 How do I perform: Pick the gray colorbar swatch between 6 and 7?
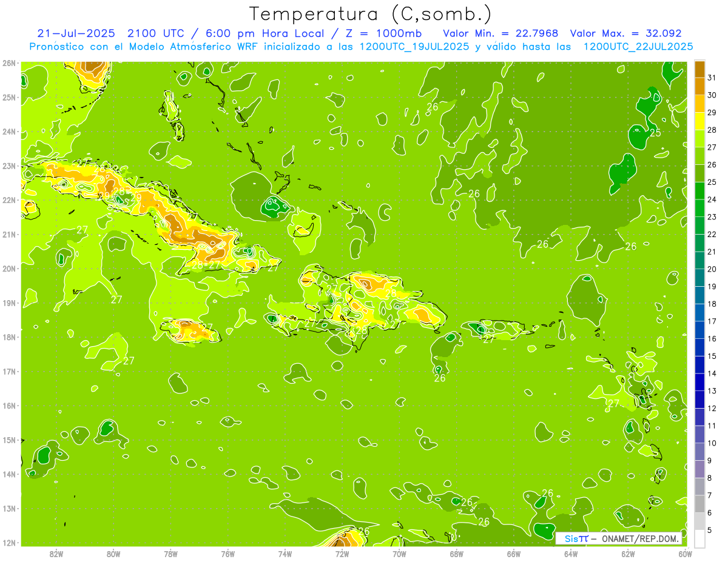point(699,504)
